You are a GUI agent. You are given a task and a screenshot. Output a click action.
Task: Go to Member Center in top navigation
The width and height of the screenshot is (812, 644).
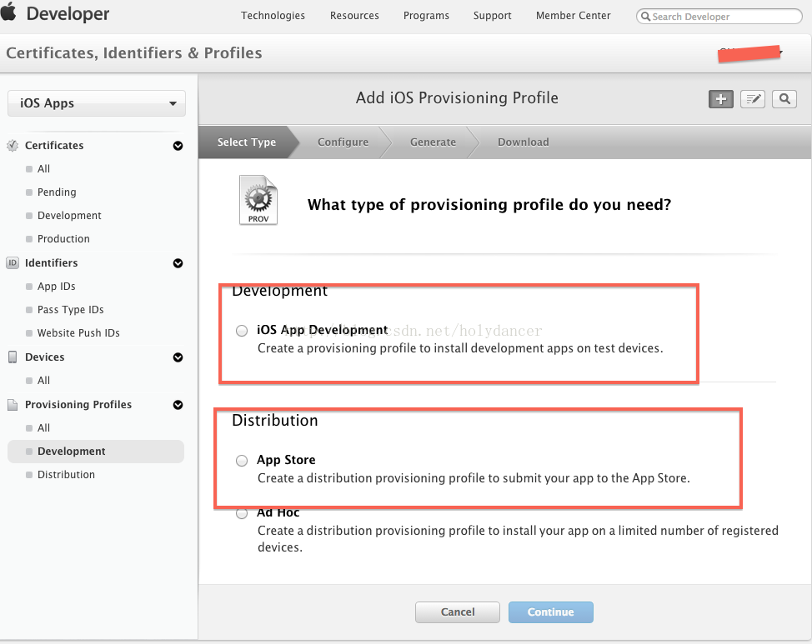pos(573,15)
